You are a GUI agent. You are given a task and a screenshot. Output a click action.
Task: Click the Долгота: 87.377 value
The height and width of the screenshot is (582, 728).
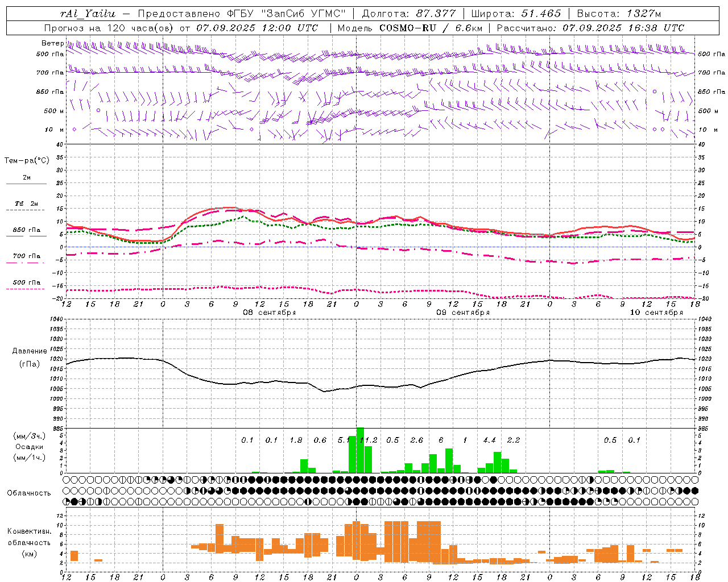(408, 14)
